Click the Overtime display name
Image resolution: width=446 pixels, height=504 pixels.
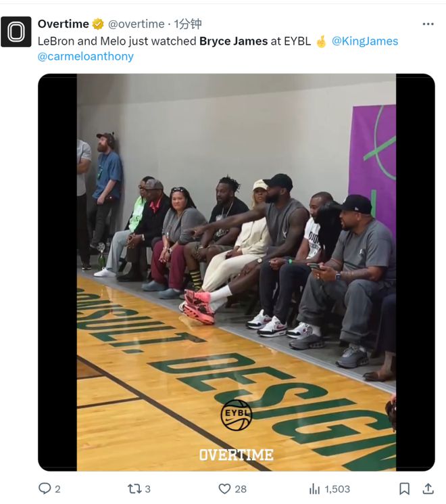[x=64, y=24]
